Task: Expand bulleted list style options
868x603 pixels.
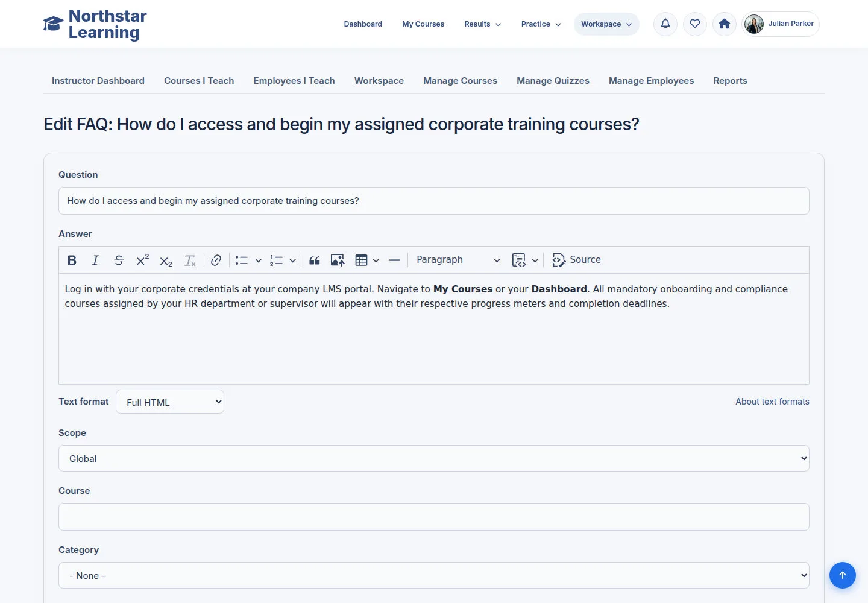Action: [258, 260]
